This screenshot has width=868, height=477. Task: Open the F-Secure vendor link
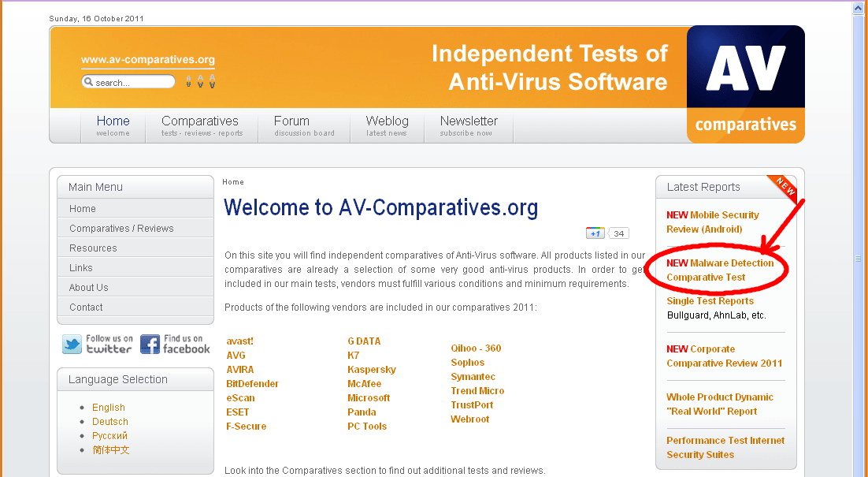[x=247, y=426]
